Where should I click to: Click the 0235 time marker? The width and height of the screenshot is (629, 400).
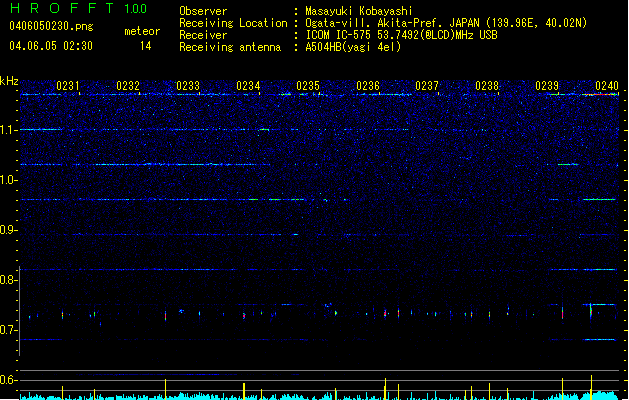point(308,86)
